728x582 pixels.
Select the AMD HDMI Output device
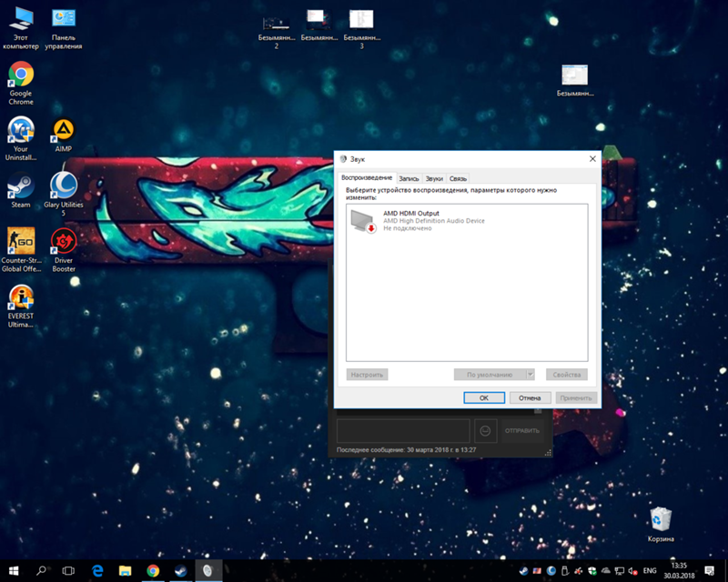(x=467, y=220)
